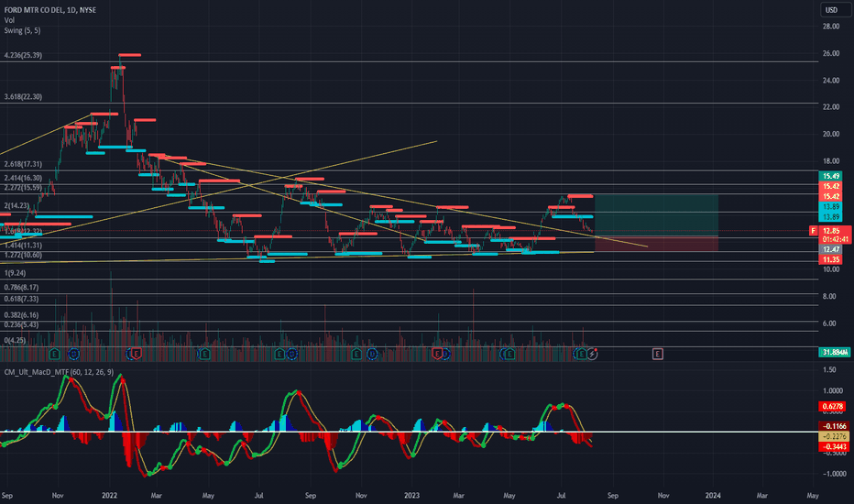Select the 2.414(16.30) Fibonacci level label
Image resolution: width=854 pixels, height=504 pixels.
coord(23,178)
